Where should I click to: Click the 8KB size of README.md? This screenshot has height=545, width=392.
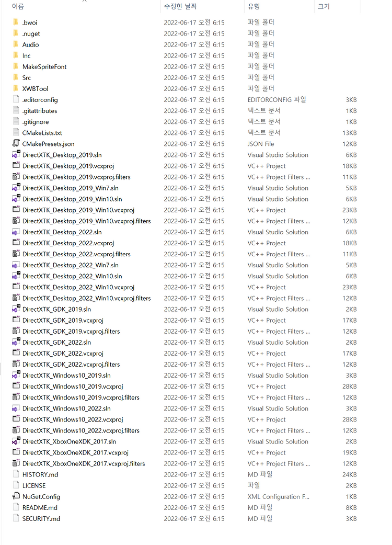tap(351, 507)
